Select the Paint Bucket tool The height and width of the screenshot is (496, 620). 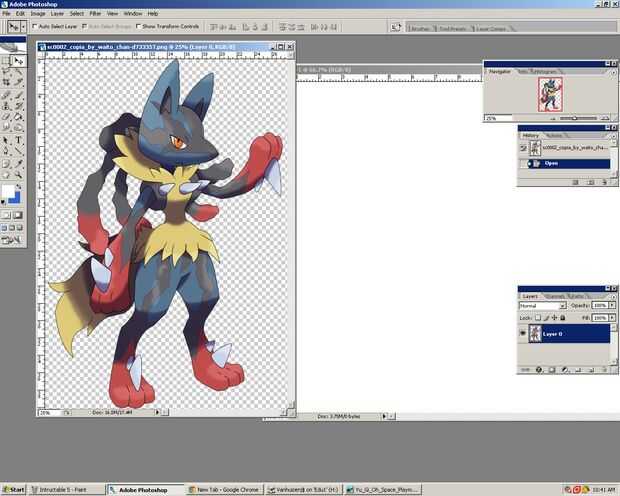tap(19, 117)
